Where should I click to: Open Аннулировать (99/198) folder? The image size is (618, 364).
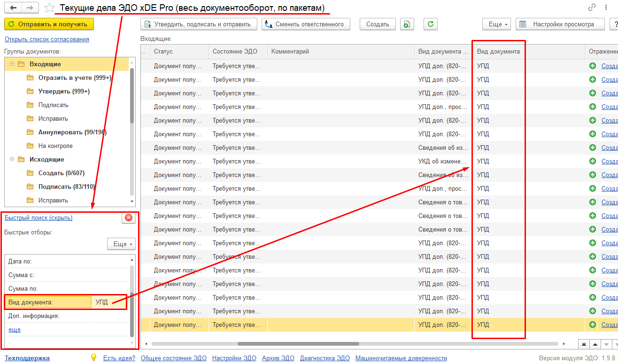[72, 132]
